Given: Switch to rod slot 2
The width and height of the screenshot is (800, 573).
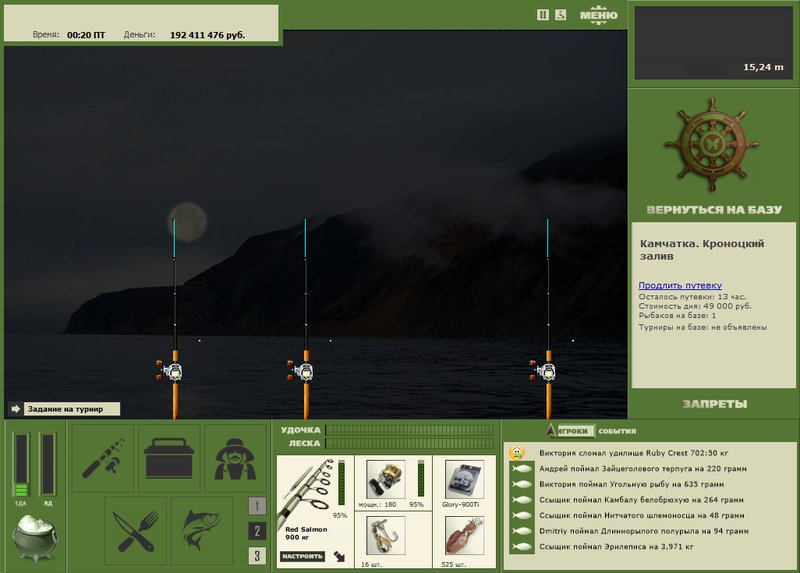Looking at the screenshot, I should click(257, 531).
